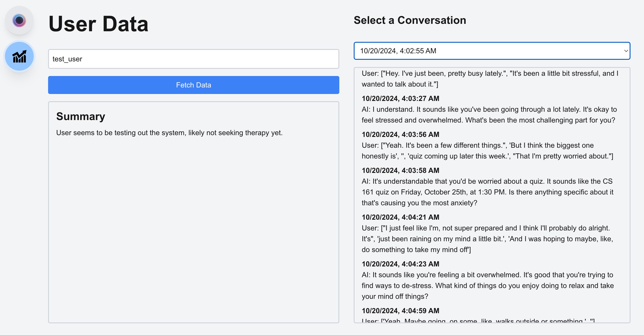The height and width of the screenshot is (335, 644).
Task: Click the Summary heading
Action: (x=80, y=116)
